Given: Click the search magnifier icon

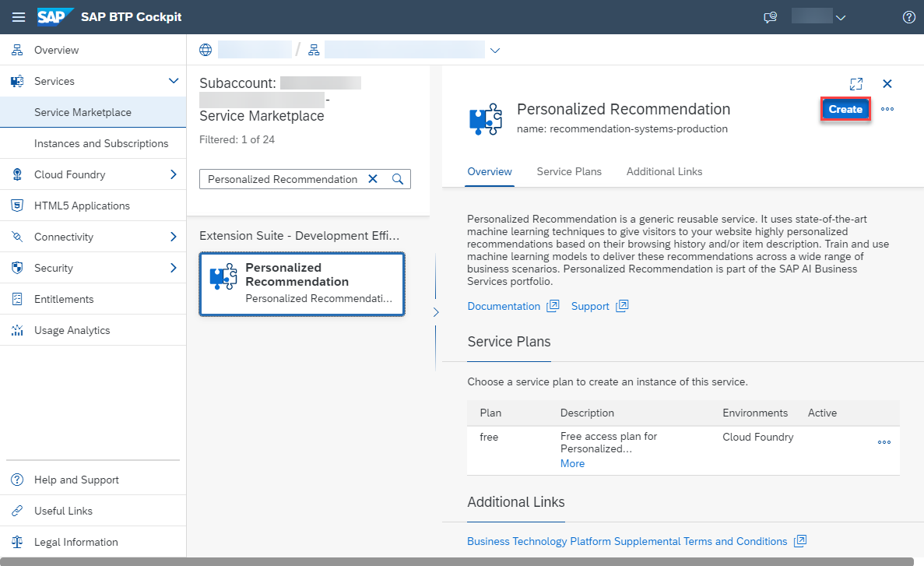Looking at the screenshot, I should tap(398, 178).
